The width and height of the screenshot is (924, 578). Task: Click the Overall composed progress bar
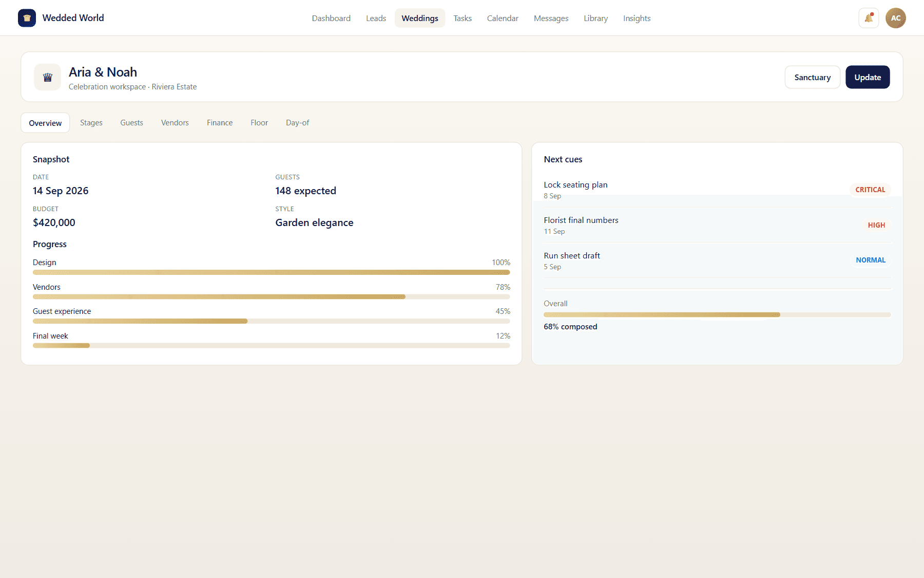717,315
